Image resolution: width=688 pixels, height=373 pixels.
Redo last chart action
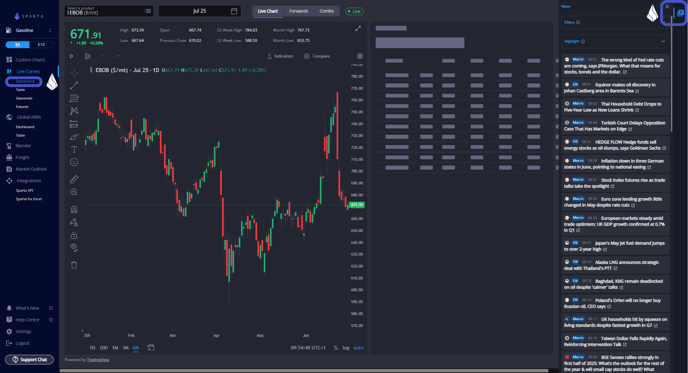tap(117, 56)
